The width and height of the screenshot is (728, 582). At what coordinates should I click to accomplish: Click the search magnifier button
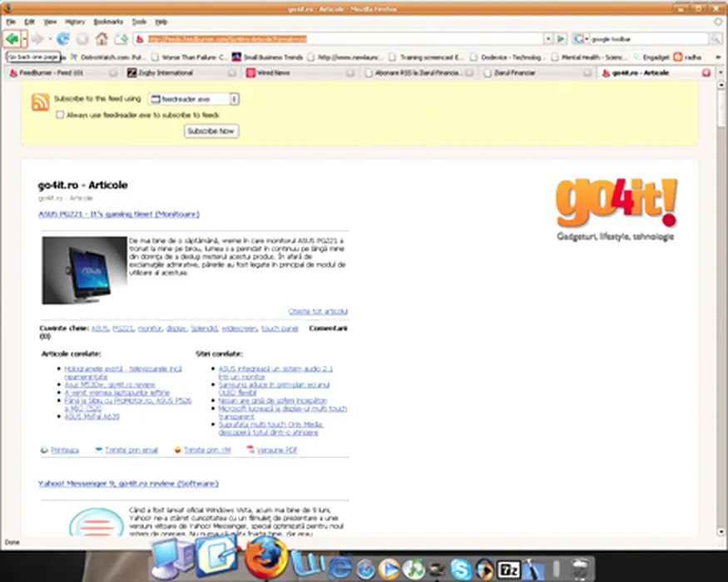point(715,39)
